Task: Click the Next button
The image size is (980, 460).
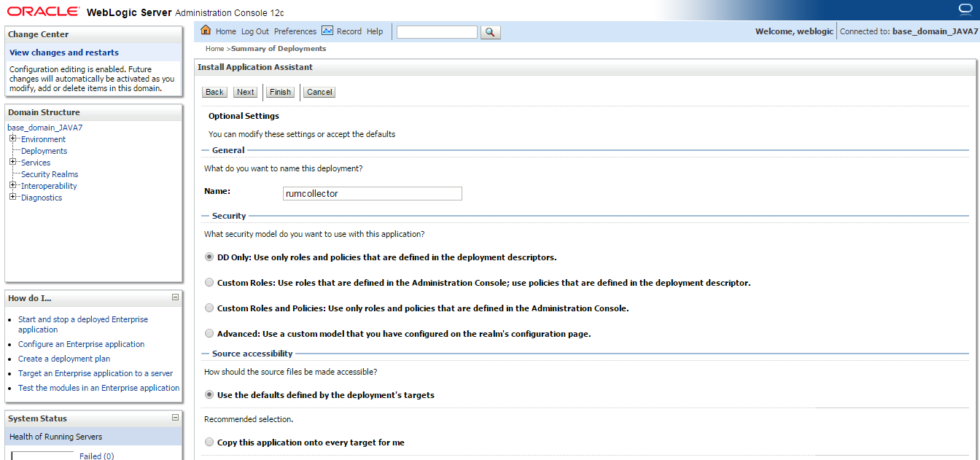Action: 246,92
